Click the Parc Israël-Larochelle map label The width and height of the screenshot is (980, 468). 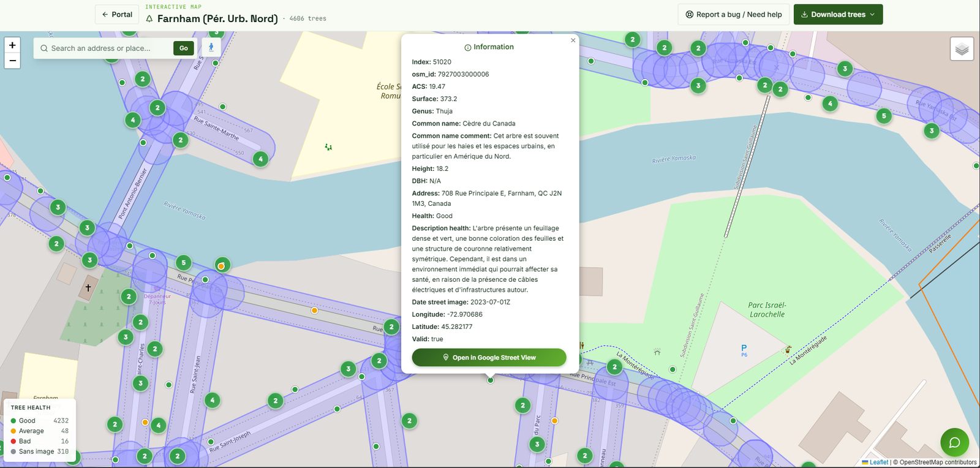point(767,309)
